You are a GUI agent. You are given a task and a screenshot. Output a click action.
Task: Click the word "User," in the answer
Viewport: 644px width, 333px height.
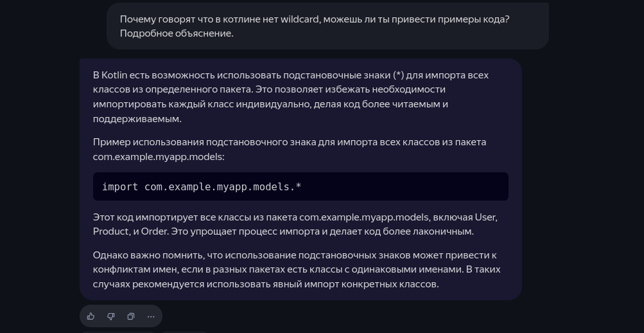click(486, 217)
